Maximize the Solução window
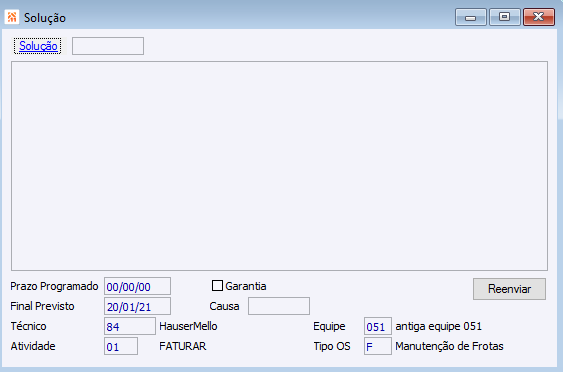 click(x=504, y=17)
